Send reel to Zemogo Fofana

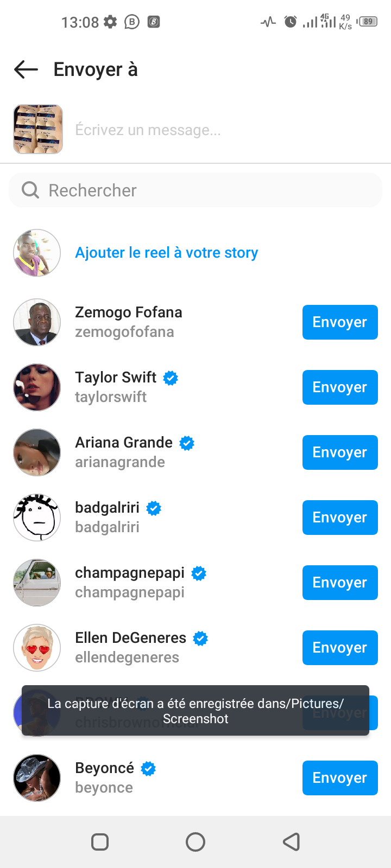coord(340,322)
